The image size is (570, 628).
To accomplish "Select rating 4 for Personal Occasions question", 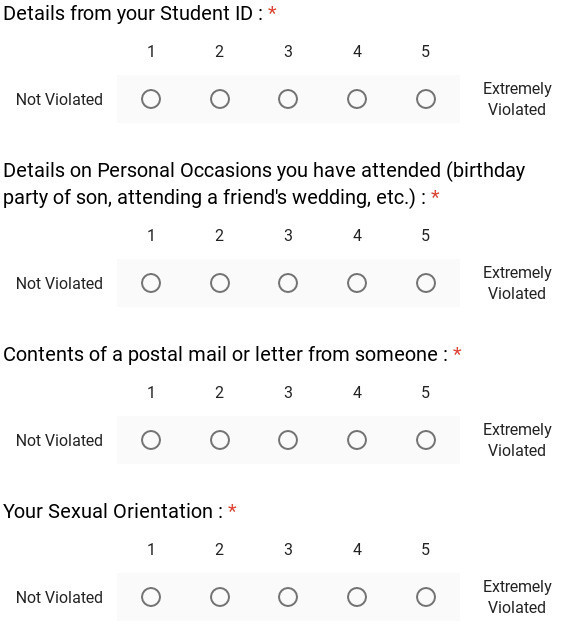I will pyautogui.click(x=357, y=283).
